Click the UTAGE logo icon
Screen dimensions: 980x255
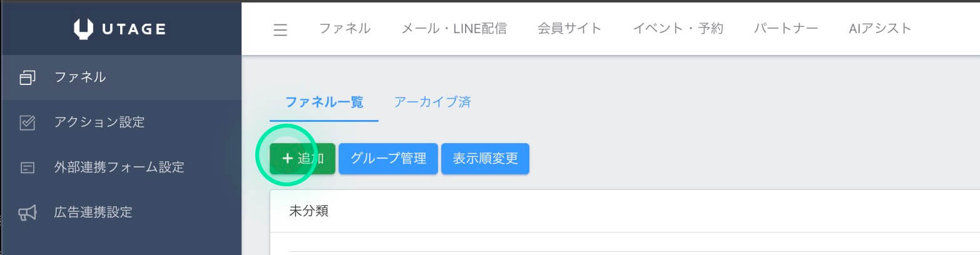pos(83,28)
